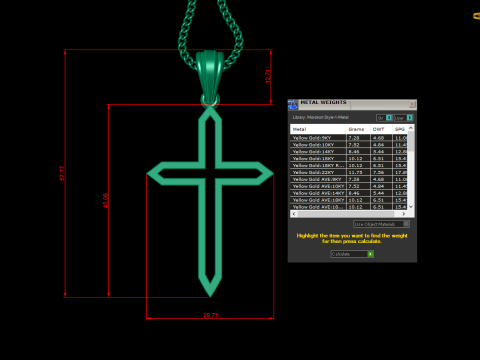Click the horizontal scrollbar right arrow
The width and height of the screenshot is (480, 360).
click(x=404, y=214)
